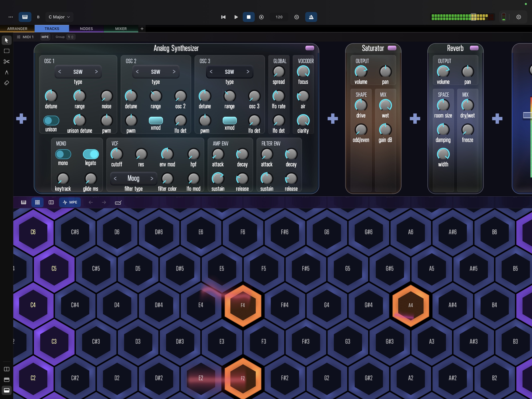
Task: Skip to beginning with the rewind button
Action: coord(223,17)
